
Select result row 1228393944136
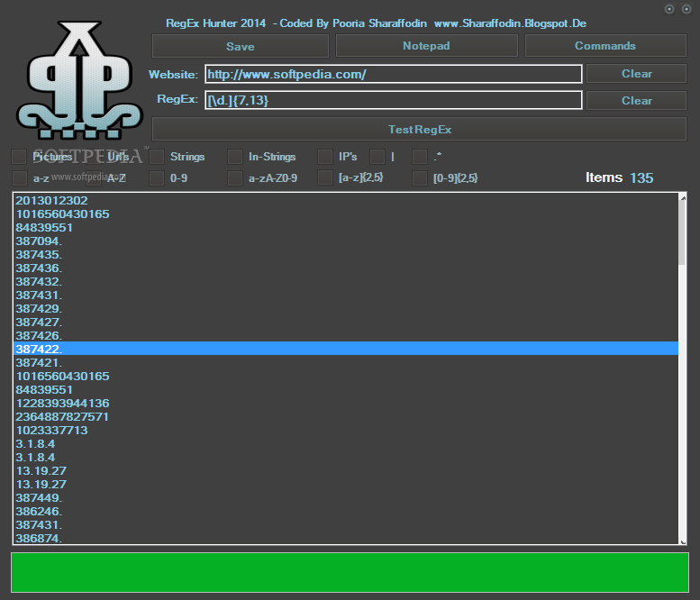[347, 403]
